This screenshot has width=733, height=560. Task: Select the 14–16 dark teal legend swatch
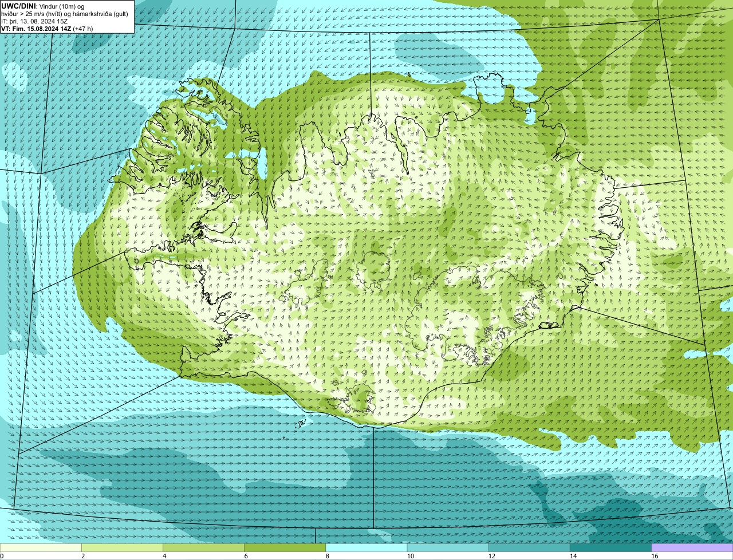611,547
